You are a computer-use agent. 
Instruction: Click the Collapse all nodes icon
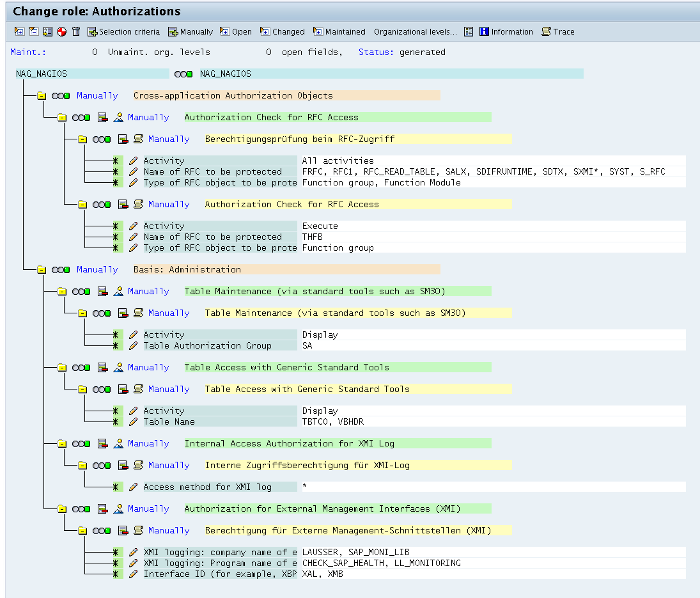pos(34,31)
